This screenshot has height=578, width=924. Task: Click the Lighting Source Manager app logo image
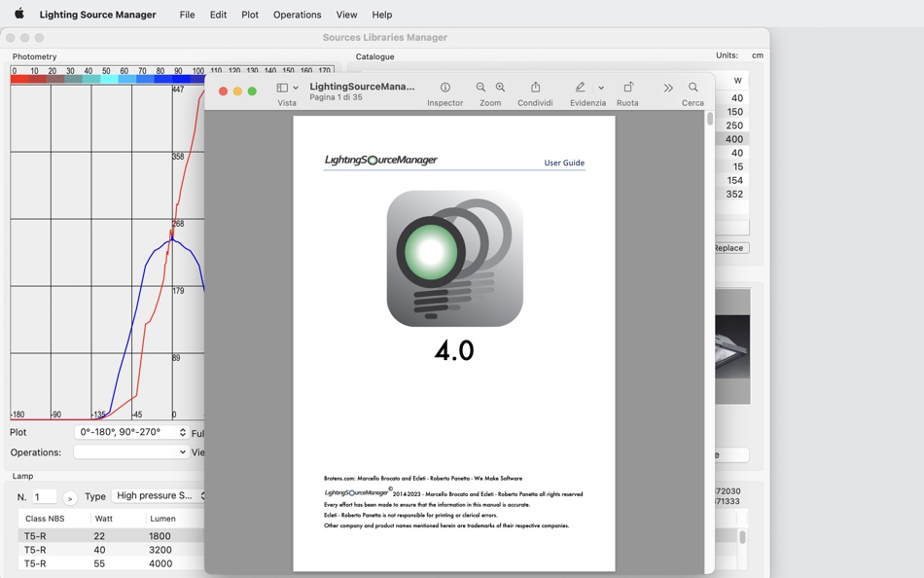click(454, 258)
